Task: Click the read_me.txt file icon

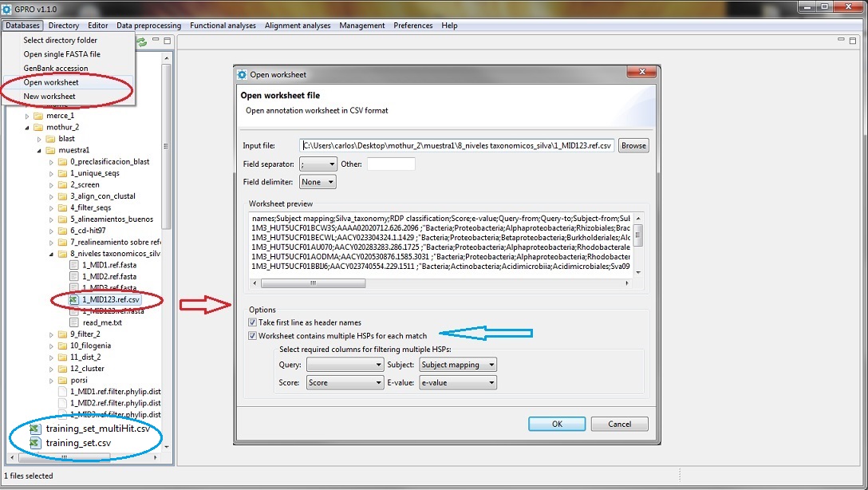Action: [74, 322]
